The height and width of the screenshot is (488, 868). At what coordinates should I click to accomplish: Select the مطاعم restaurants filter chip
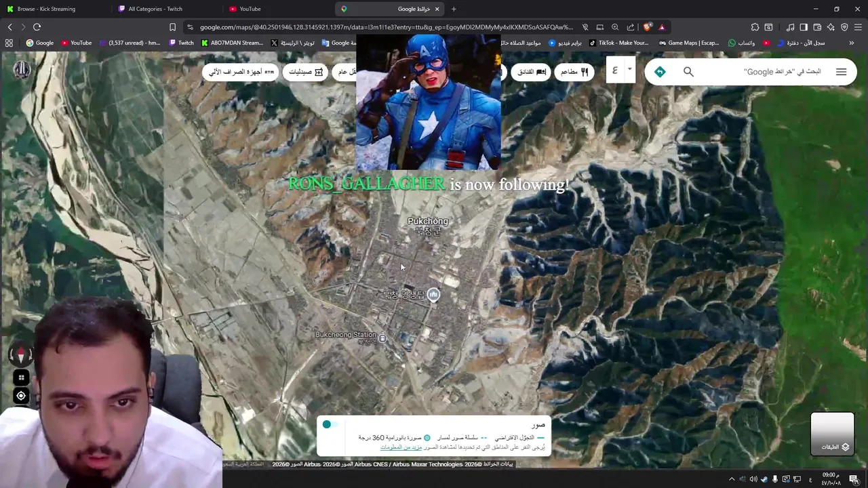574,72
